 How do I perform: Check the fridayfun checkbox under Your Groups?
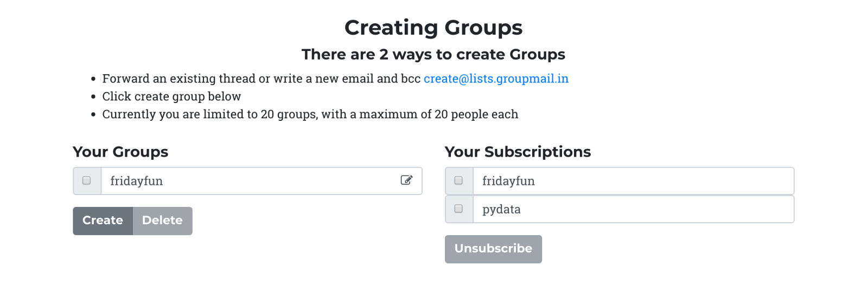point(87,180)
